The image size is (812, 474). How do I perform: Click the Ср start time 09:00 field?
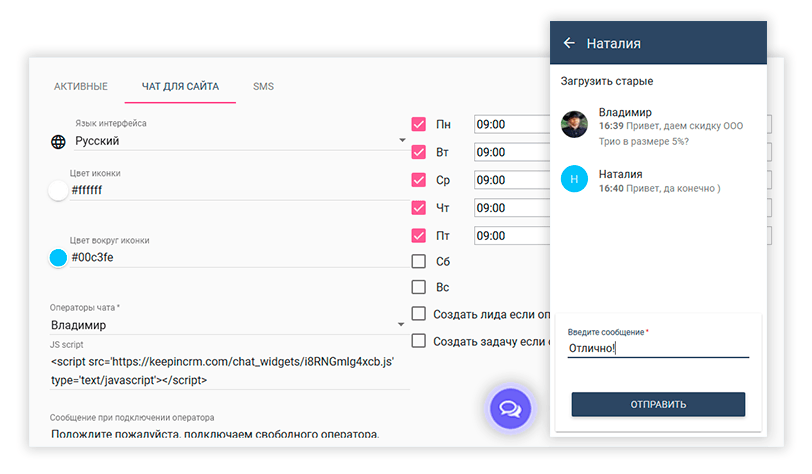click(512, 180)
